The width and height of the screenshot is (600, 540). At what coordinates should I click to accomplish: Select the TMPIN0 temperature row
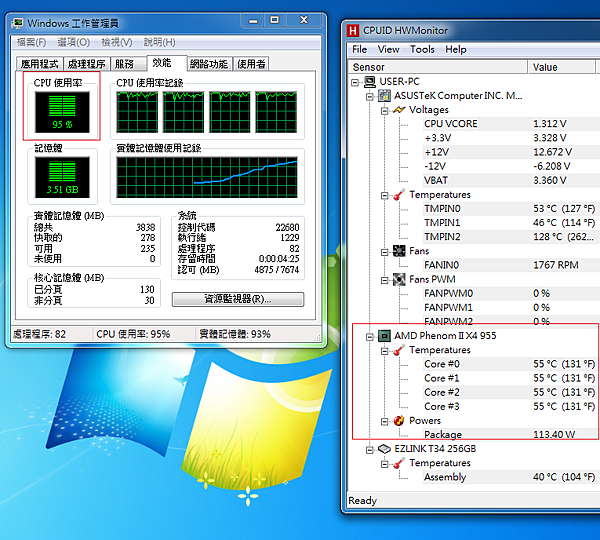tap(511, 209)
